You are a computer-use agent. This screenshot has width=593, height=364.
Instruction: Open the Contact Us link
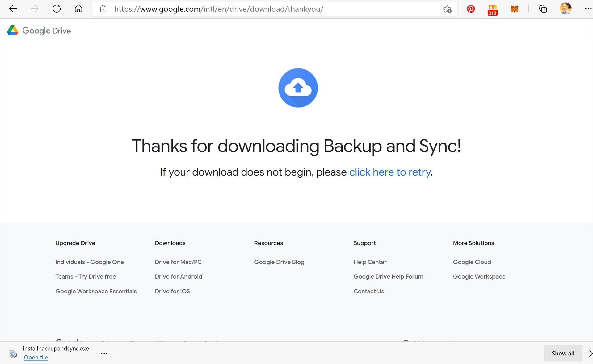(369, 291)
